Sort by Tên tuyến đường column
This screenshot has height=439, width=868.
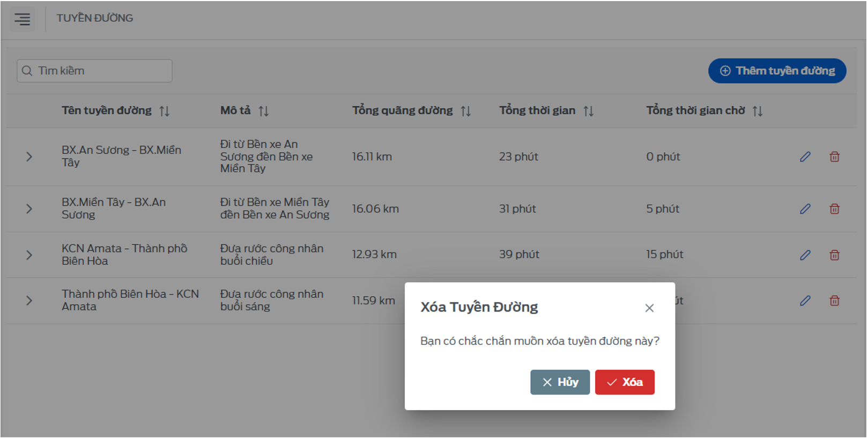pos(164,111)
